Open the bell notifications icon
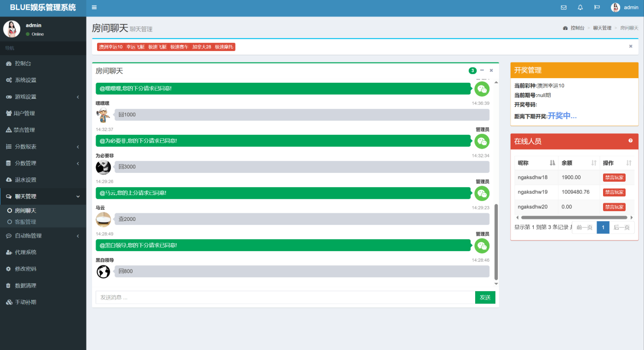This screenshot has height=350, width=644. [x=580, y=7]
